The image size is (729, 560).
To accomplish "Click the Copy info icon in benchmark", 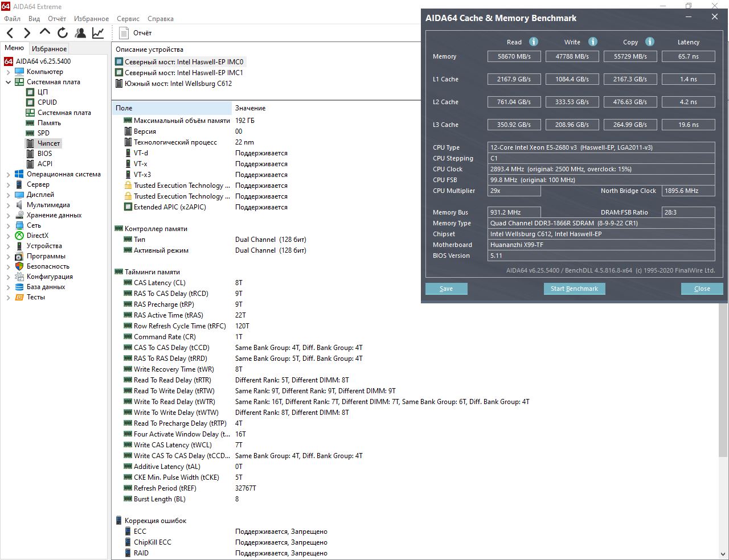I will (650, 42).
